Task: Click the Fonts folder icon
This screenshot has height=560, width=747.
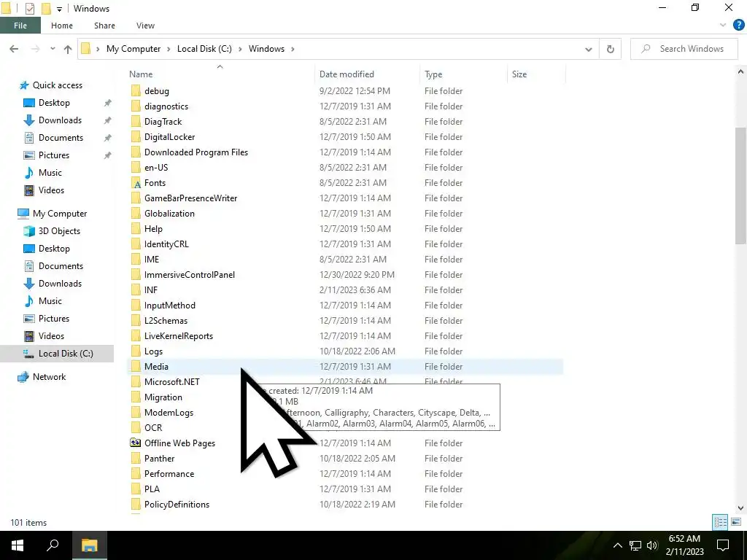Action: [136, 183]
